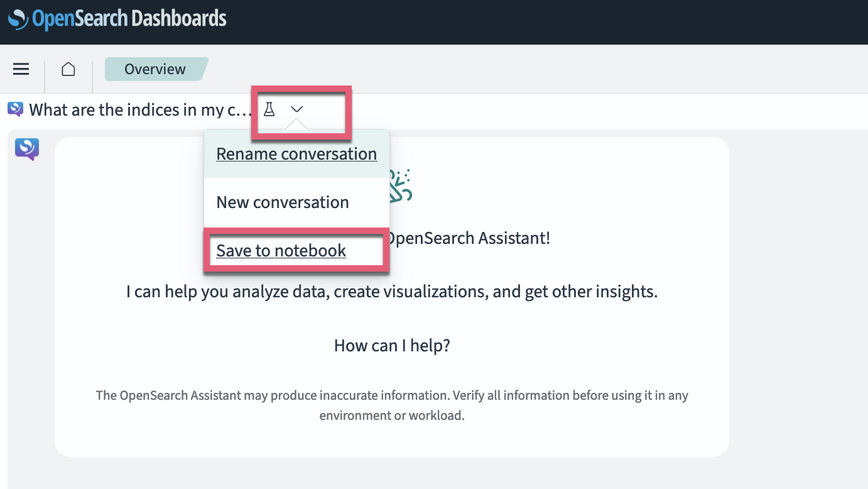Click the OpenSearch Dashboards logo
868x489 pixels.
point(117,18)
